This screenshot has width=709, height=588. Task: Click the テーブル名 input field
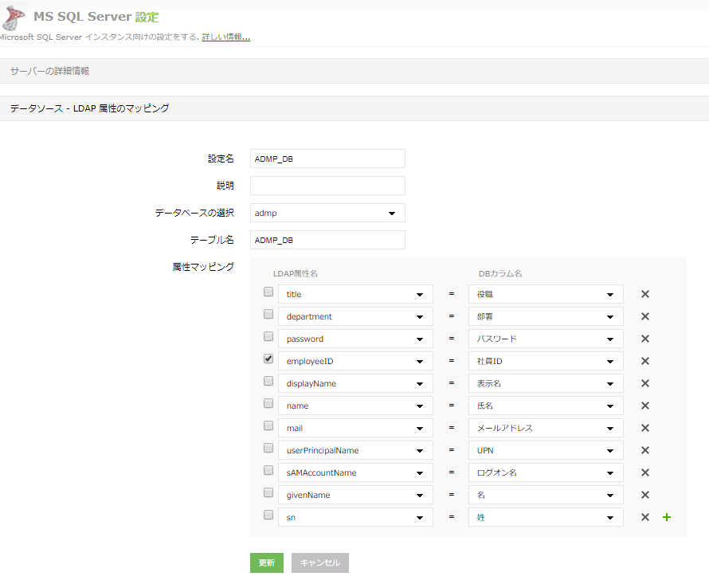point(327,240)
